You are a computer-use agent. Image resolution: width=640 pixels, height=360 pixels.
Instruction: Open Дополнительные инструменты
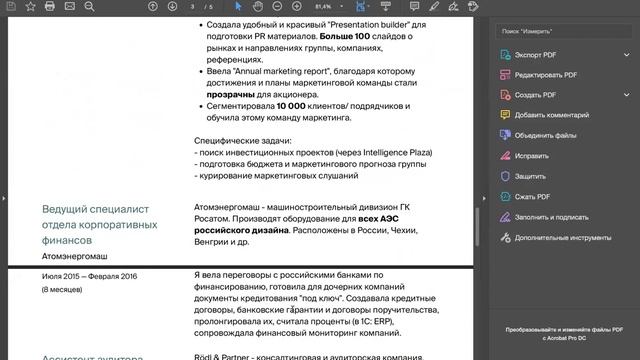click(x=563, y=238)
